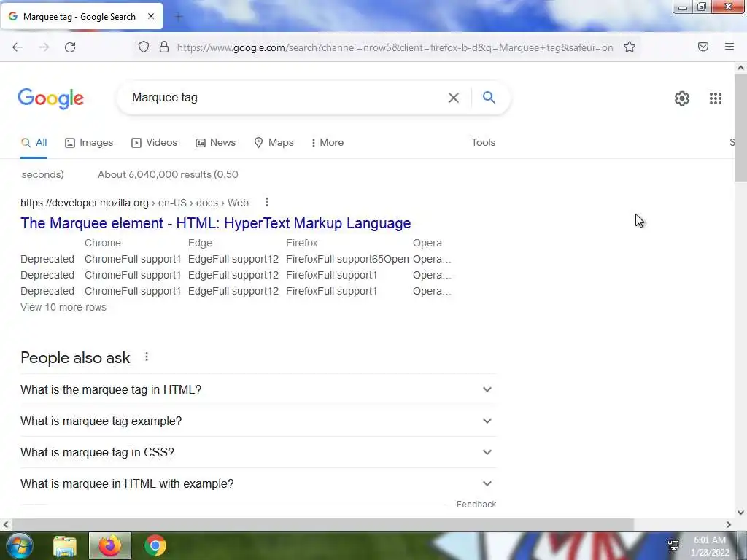Click the 'People also ask' heading
Image resolution: width=747 pixels, height=560 pixels.
coord(75,357)
